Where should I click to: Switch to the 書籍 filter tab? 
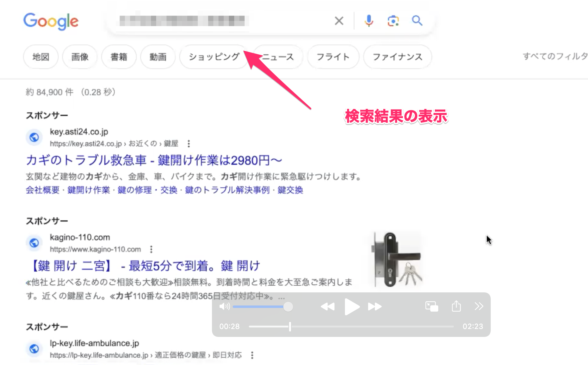[x=119, y=57]
